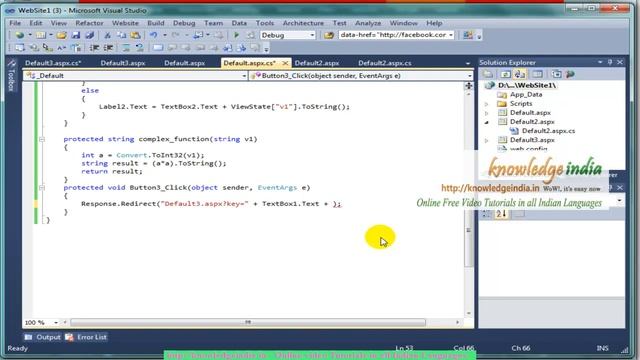Image resolution: width=640 pixels, height=360 pixels.
Task: Close the Default.aspx.cs* tab
Action: point(285,63)
